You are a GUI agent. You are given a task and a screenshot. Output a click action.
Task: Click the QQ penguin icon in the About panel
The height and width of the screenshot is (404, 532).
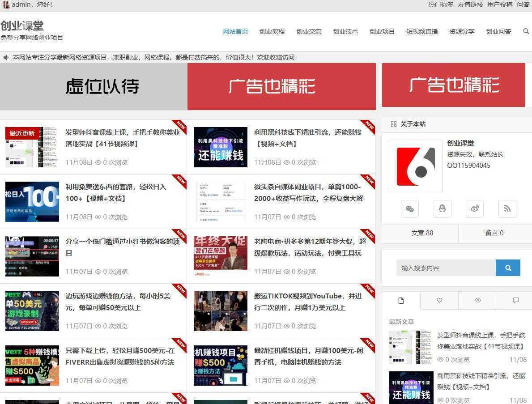tap(442, 208)
